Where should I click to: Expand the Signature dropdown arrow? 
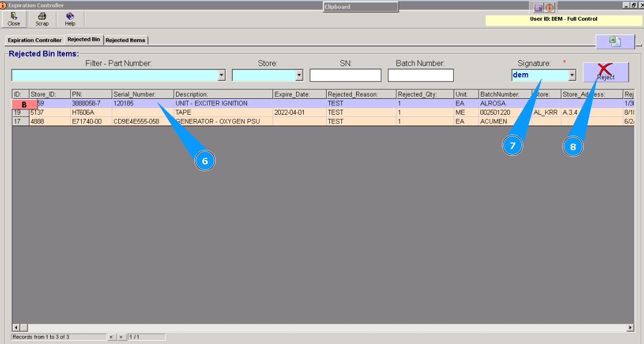pyautogui.click(x=572, y=75)
